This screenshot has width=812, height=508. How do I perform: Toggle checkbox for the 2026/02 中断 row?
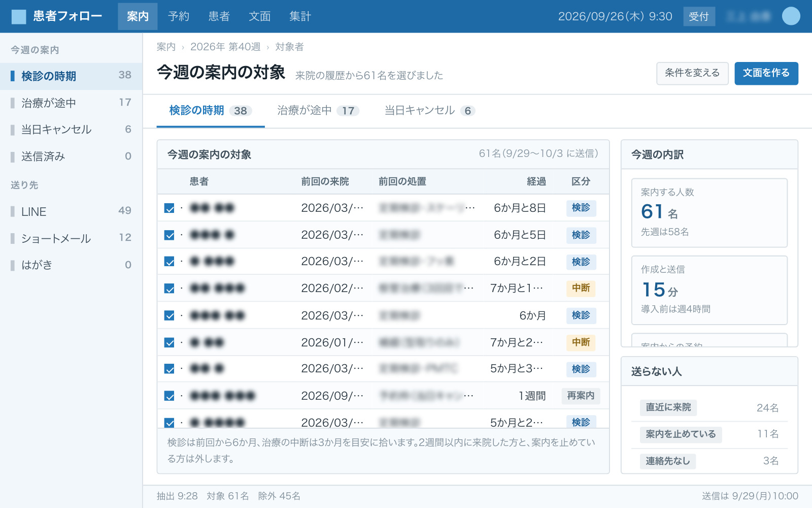pos(170,289)
